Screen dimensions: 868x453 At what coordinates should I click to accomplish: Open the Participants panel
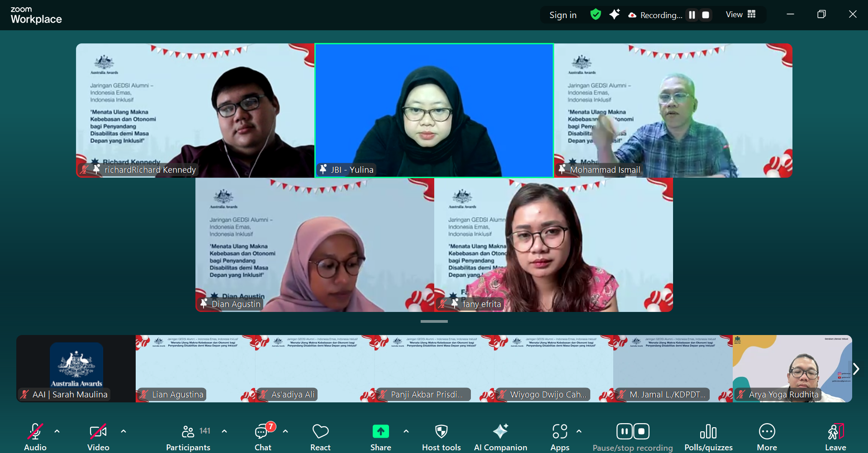pyautogui.click(x=188, y=437)
